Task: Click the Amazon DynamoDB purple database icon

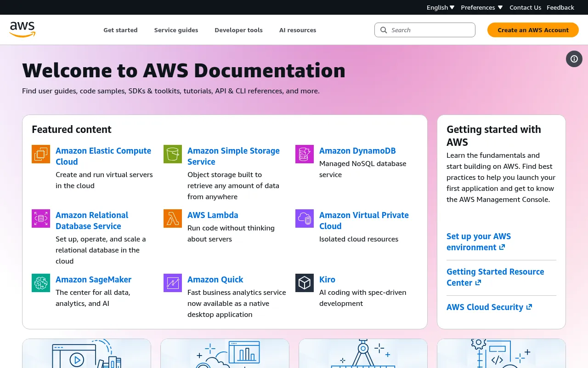Action: (x=305, y=154)
